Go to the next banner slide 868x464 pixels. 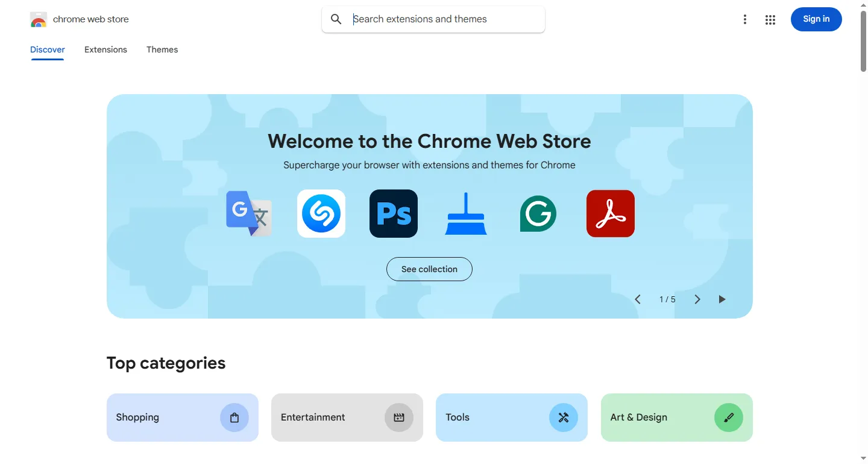click(697, 299)
